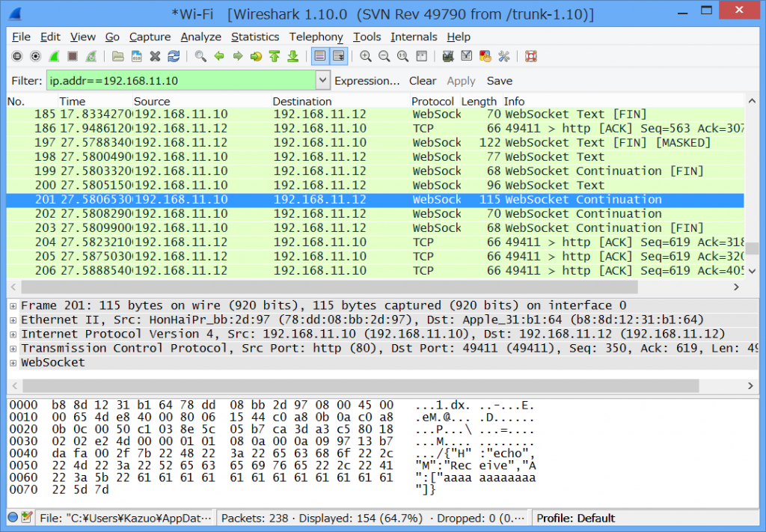Start a new live capture with shark fin icon

55,56
